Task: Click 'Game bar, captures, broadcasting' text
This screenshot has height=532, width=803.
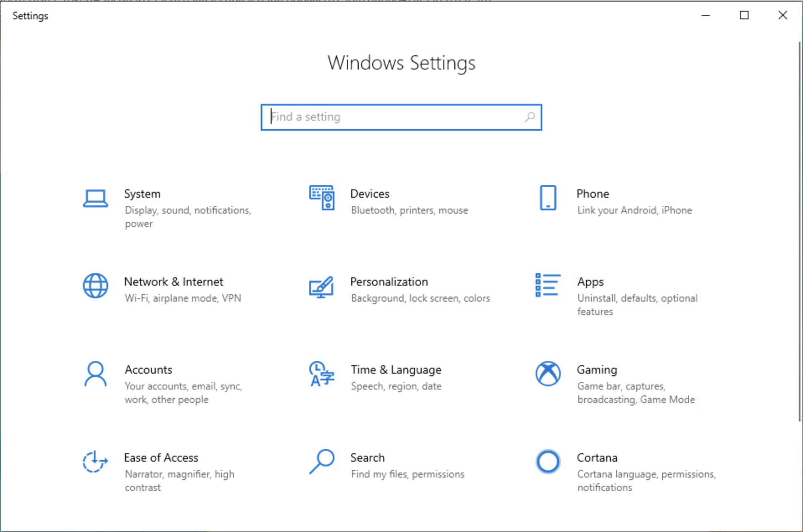Action: [x=636, y=393]
